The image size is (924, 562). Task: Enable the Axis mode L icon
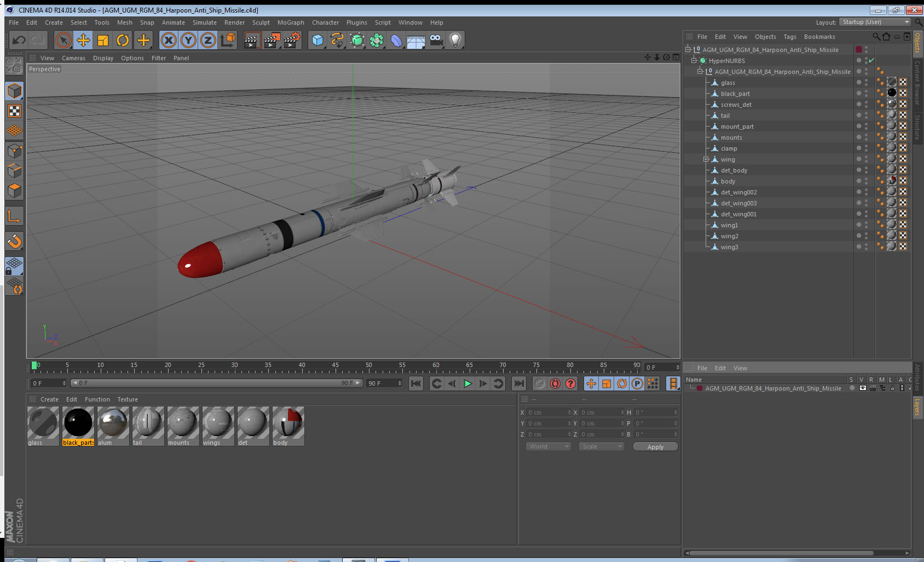point(14,216)
